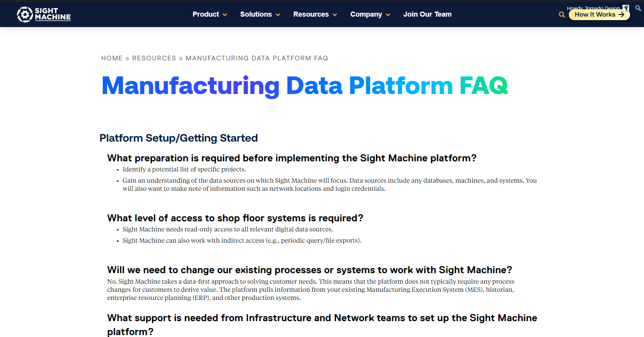
Task: Click 'Sight Machine can also work with indirect access' bullet
Action: click(242, 241)
